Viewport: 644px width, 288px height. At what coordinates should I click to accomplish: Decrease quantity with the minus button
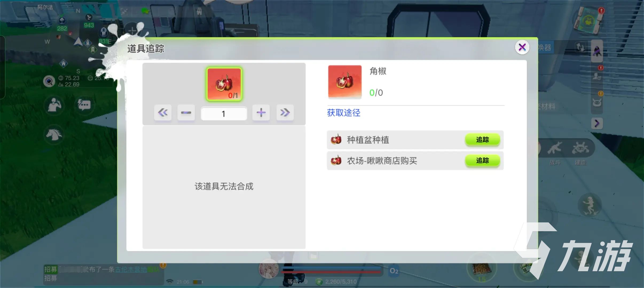(x=186, y=113)
